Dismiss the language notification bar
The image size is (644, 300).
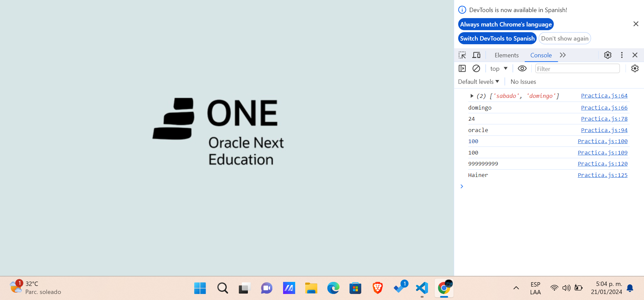click(636, 24)
